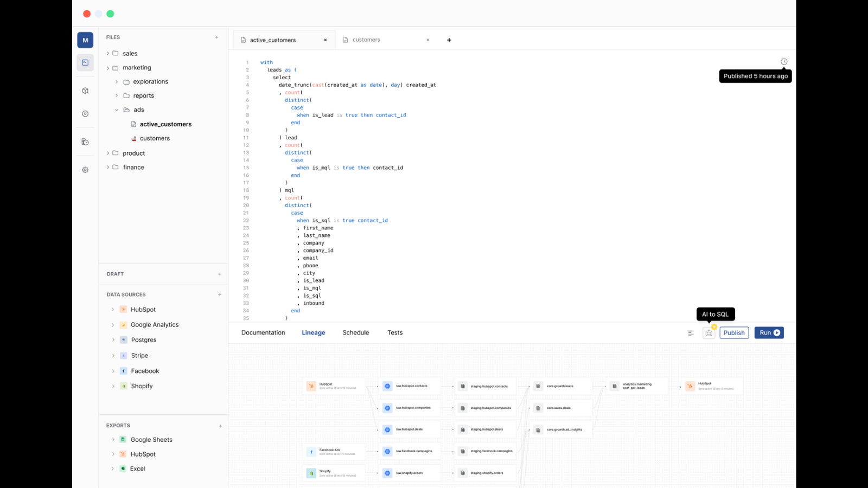The width and height of the screenshot is (868, 488).
Task: Open settings gear in left sidebar
Action: pyautogui.click(x=85, y=170)
